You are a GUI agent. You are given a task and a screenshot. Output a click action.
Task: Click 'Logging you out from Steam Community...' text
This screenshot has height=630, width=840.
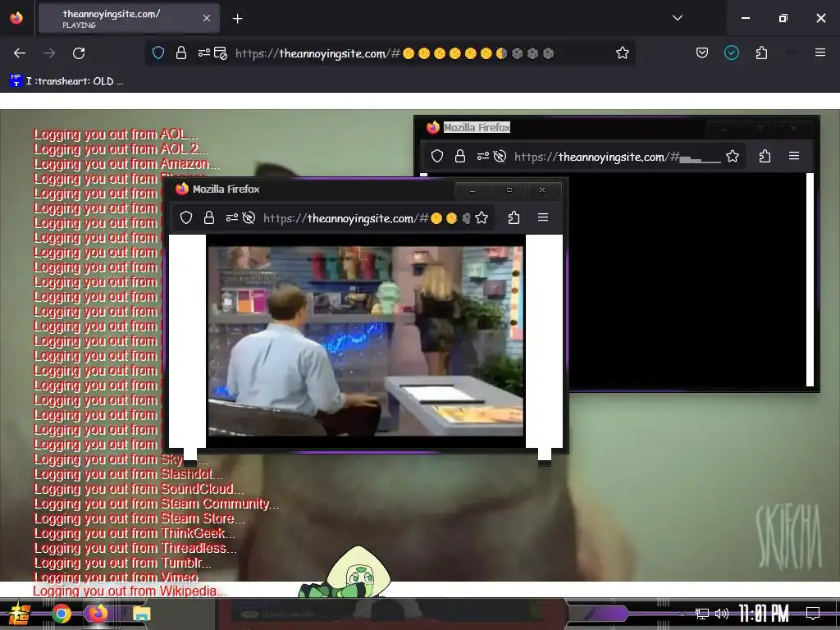[x=157, y=504]
